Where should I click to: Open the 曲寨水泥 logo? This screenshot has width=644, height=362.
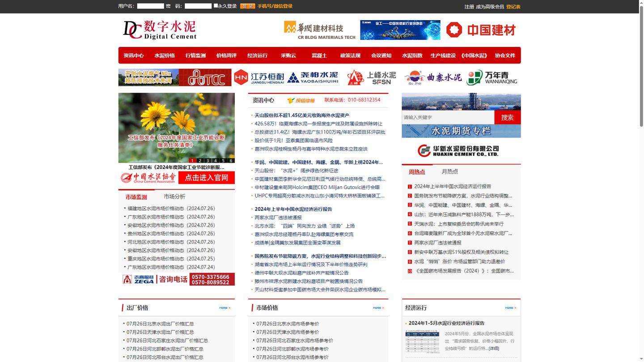point(433,77)
